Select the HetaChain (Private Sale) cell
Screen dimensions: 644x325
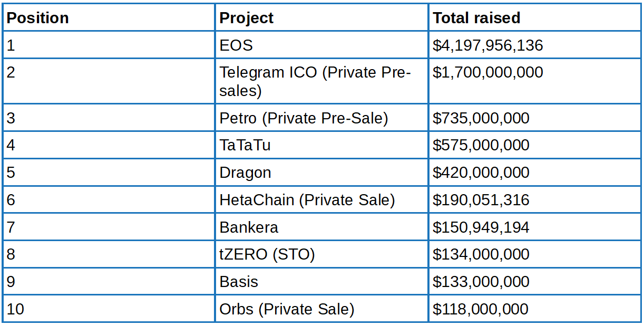click(x=307, y=200)
